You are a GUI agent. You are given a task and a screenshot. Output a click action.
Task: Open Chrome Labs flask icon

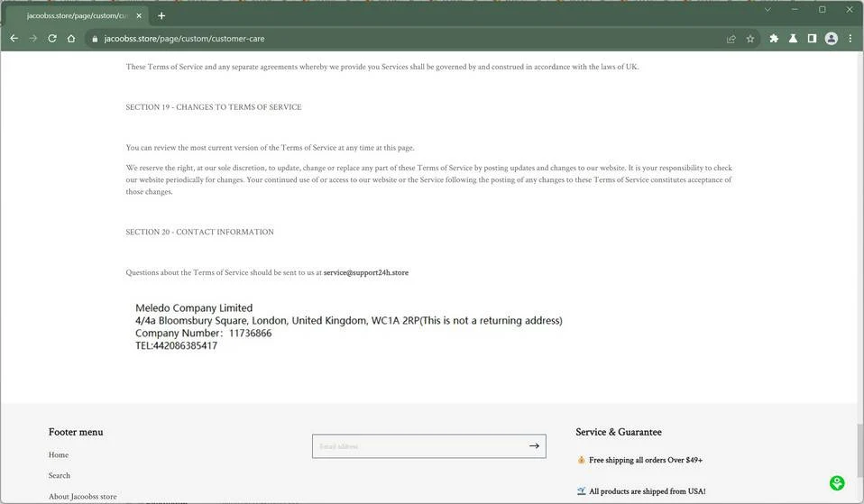(x=793, y=39)
